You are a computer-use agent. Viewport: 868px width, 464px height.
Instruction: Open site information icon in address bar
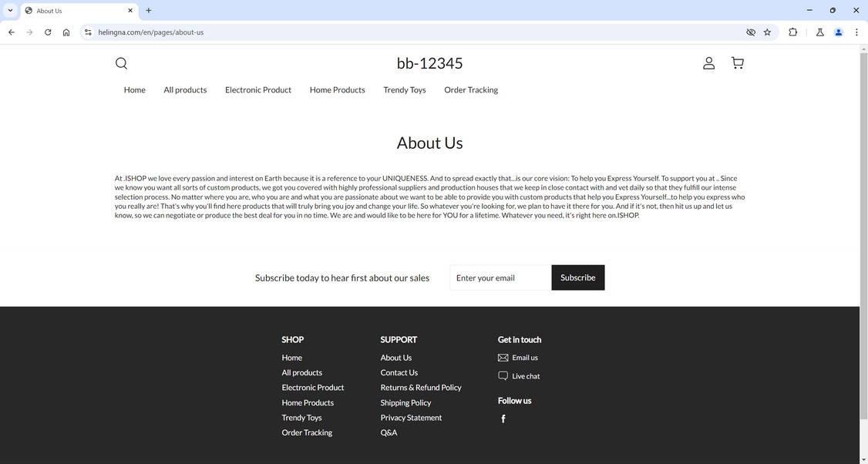[x=87, y=32]
